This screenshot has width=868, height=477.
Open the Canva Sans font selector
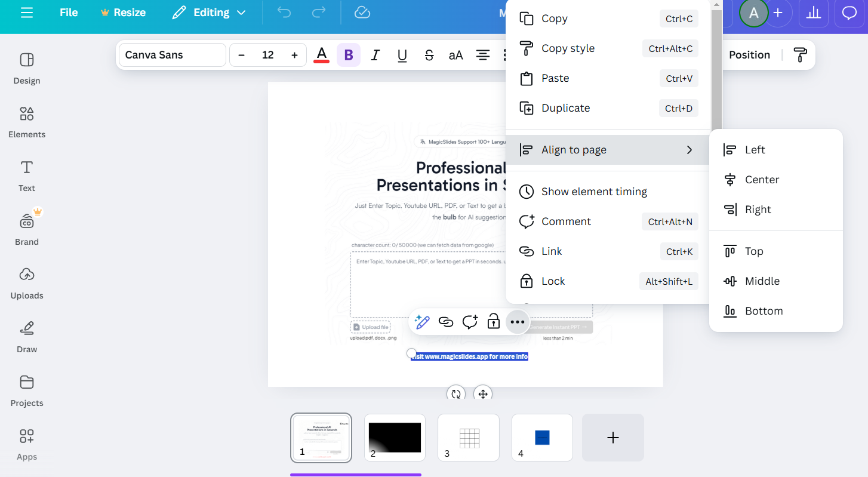pos(173,55)
